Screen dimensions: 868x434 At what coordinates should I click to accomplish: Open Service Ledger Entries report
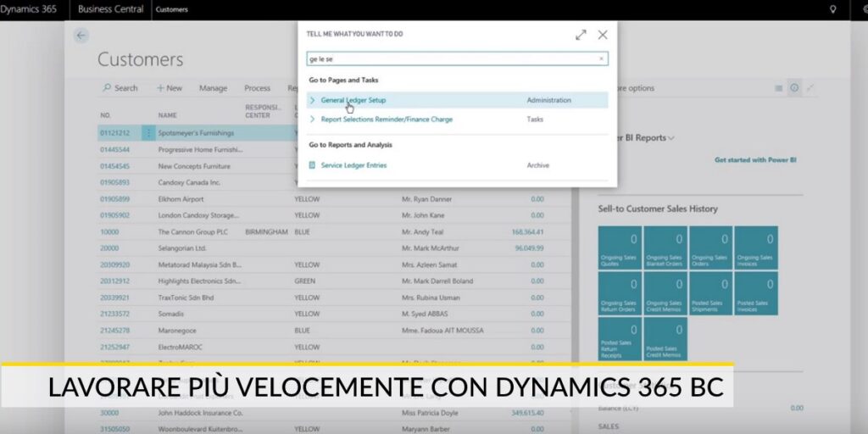point(353,165)
